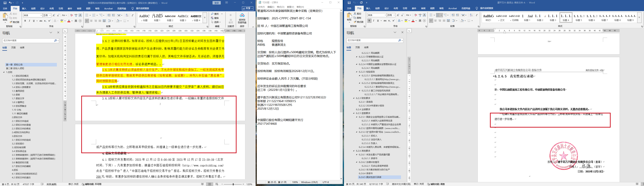644x186 pixels.
Task: Open 布局 tab in right Word window
Action: pyautogui.click(x=395, y=8)
